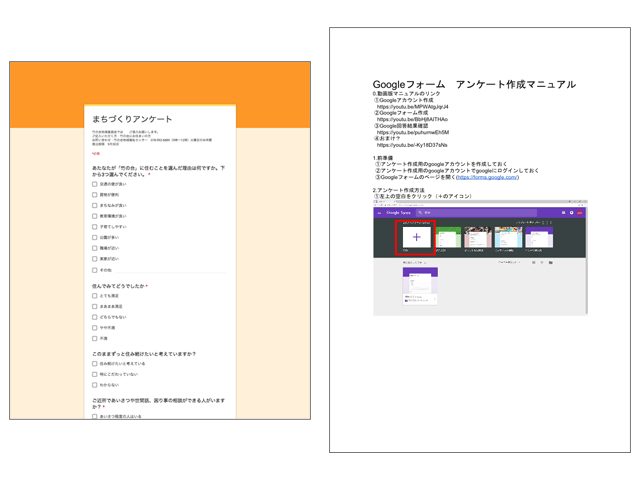This screenshot has height=480, width=640.
Task: Click the notifications icon in Google Forms header
Action: pos(571,213)
